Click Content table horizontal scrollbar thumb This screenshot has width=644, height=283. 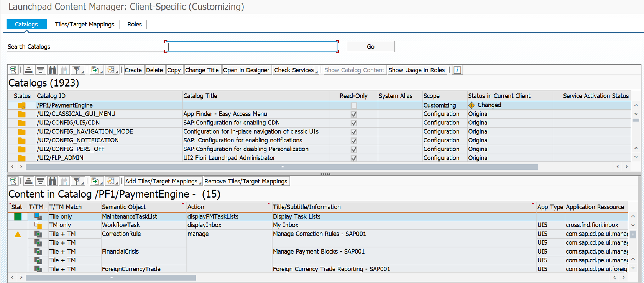111,278
